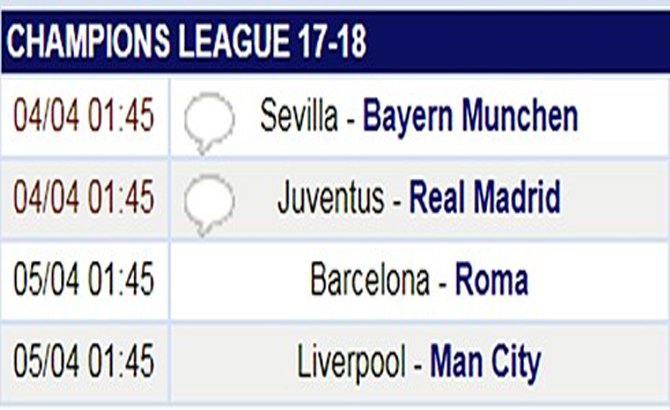
Task: Click the dash between Barcelona and Roma
Action: click(442, 284)
